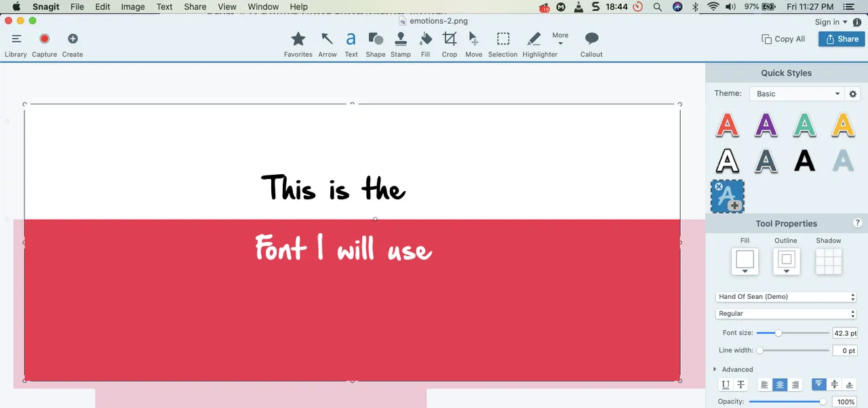Open the Share menu in menu bar
Viewport: 868px width, 408px height.
pyautogui.click(x=195, y=7)
